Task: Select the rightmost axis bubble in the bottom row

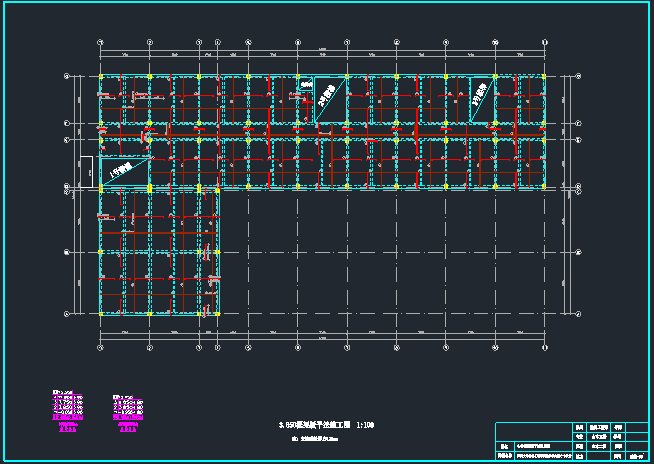Action: [543, 347]
